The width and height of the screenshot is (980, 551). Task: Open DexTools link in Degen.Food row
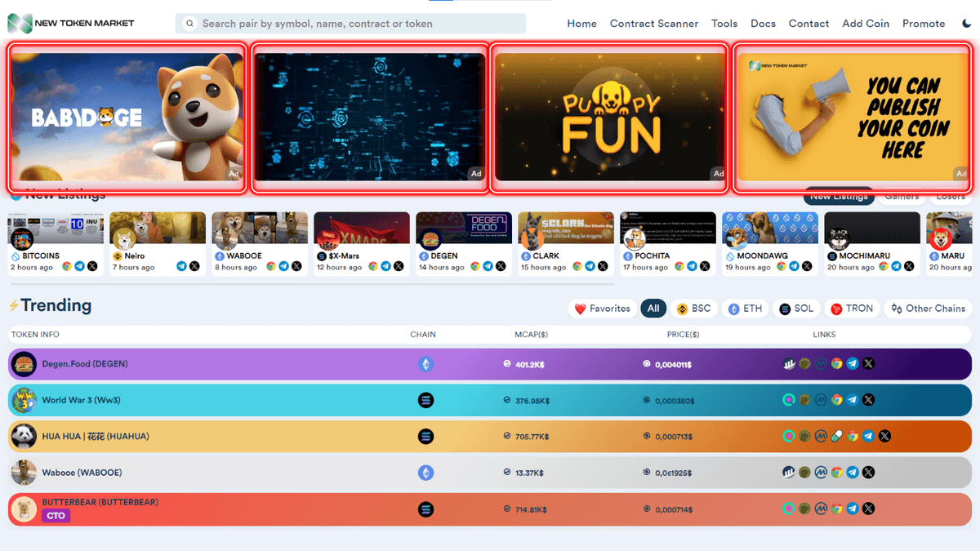789,364
